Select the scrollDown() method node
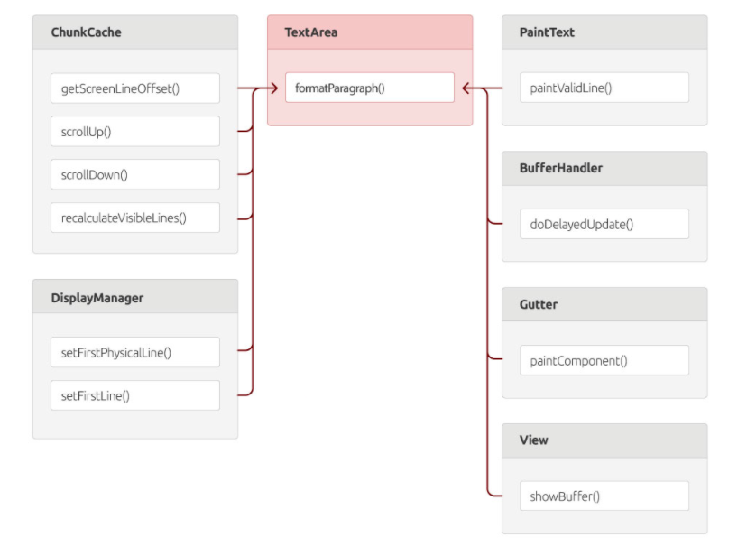Viewport: 756px width, 547px height. click(135, 174)
